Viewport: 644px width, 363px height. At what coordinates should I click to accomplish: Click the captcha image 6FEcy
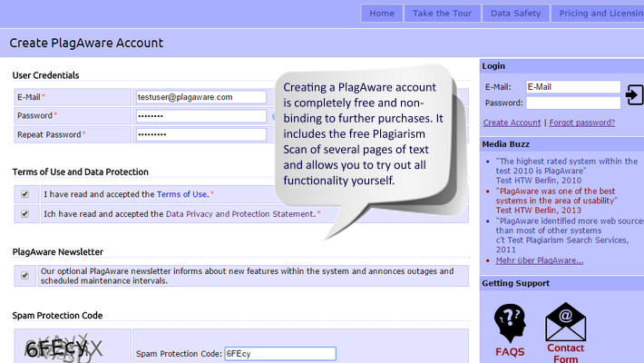click(63, 348)
